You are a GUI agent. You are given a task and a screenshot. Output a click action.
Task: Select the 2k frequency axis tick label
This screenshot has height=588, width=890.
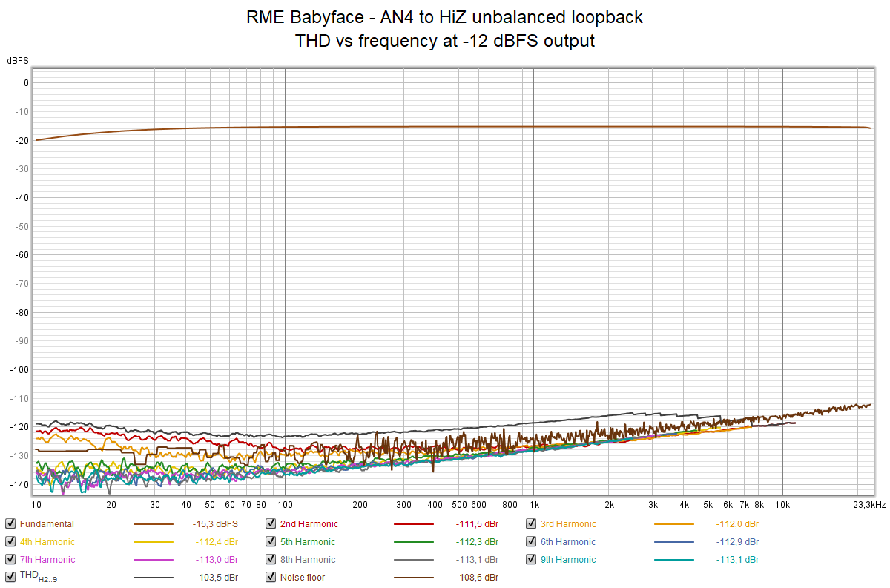(x=608, y=505)
